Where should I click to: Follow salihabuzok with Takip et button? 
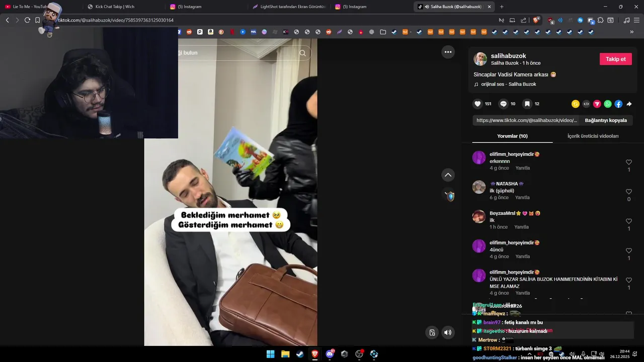click(615, 59)
